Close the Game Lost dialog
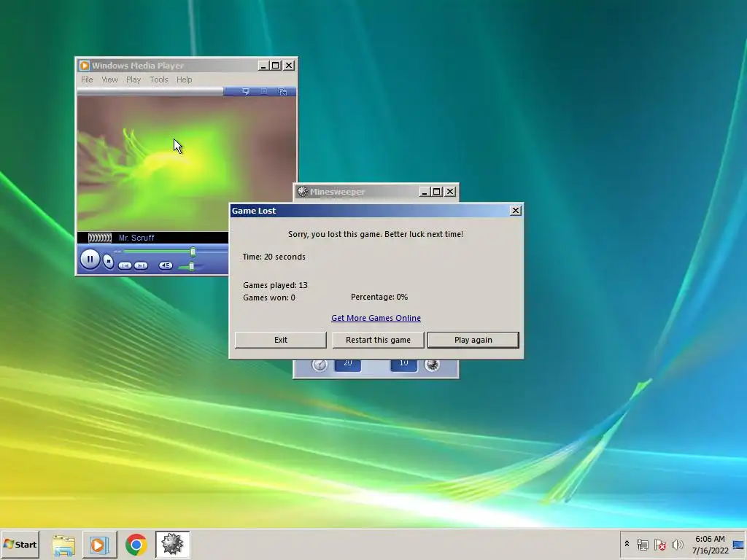Screen dimensions: 747x560 pos(516,211)
